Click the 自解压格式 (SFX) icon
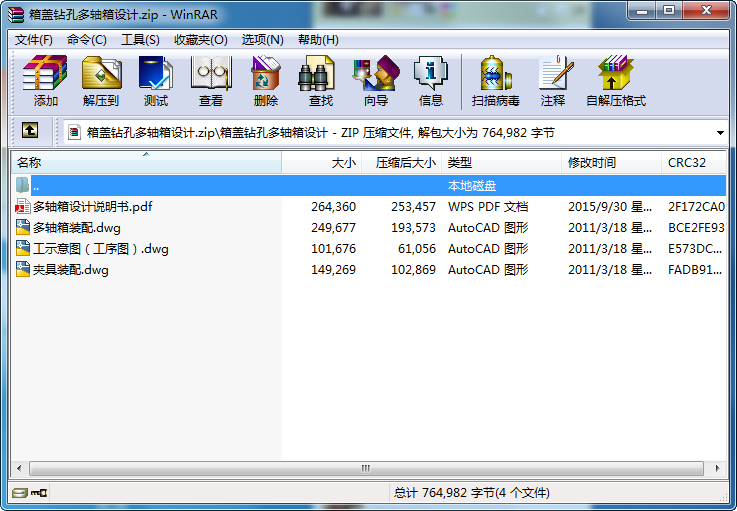 (616, 73)
